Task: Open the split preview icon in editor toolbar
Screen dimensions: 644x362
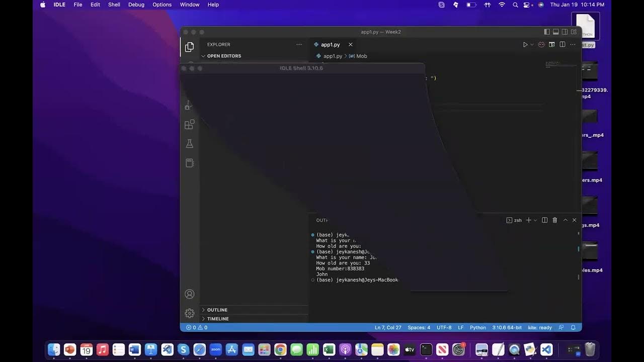Action: pos(552,45)
